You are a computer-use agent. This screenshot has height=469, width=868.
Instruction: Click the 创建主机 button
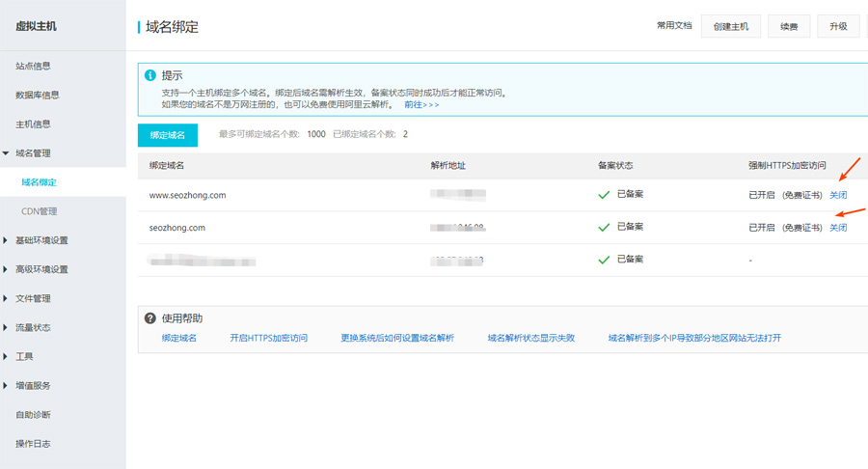(x=731, y=26)
